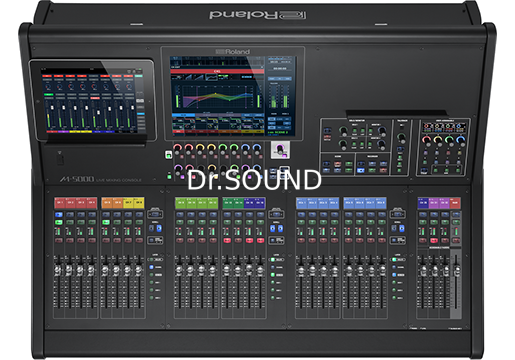Tap the green SCENE indicator on center touchscreen
This screenshot has height=360, width=515.
click(x=278, y=132)
